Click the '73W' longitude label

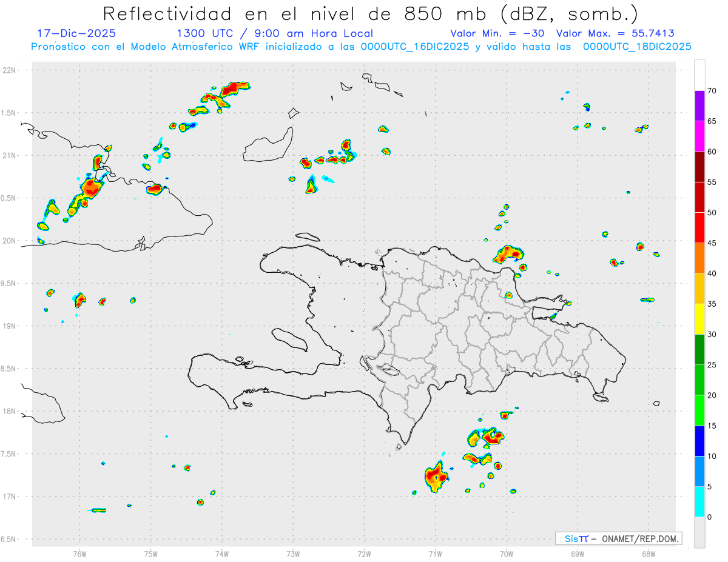click(293, 554)
